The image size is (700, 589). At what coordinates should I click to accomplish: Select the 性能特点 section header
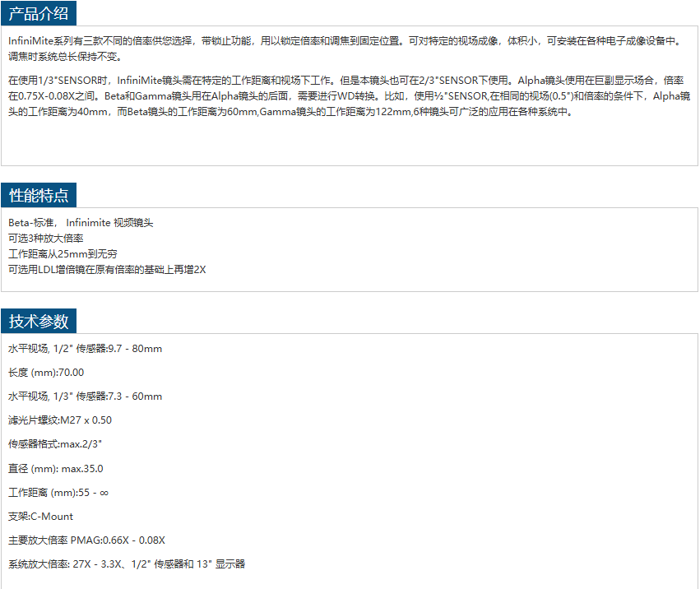(x=39, y=195)
